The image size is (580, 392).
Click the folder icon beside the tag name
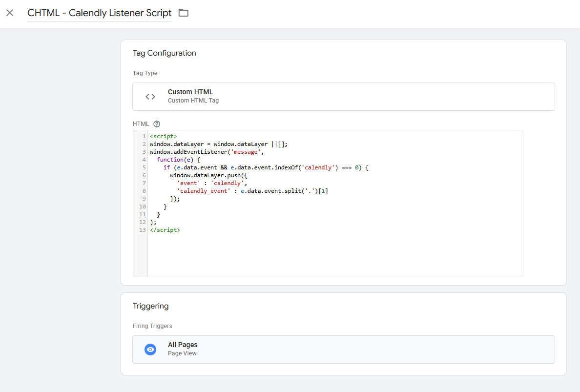pyautogui.click(x=184, y=13)
